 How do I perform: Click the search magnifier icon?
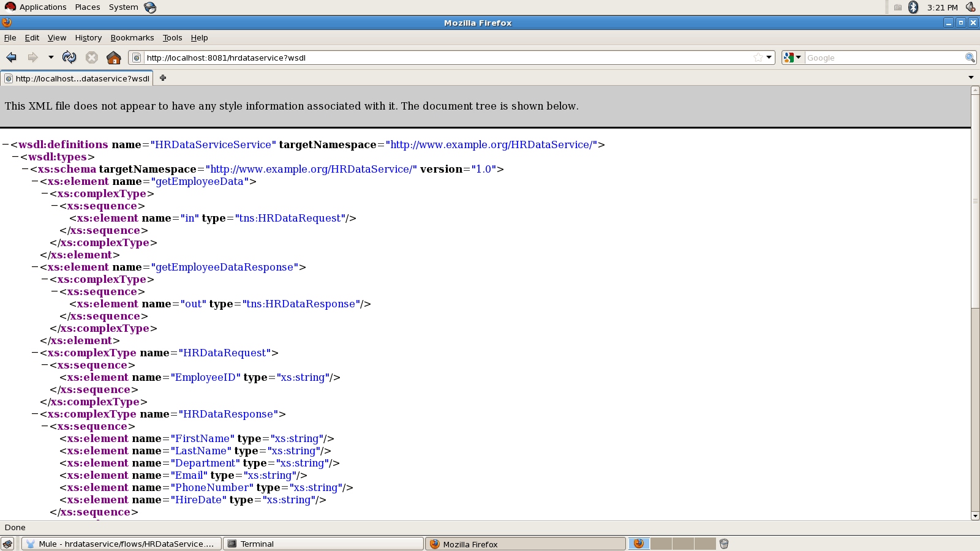(970, 58)
